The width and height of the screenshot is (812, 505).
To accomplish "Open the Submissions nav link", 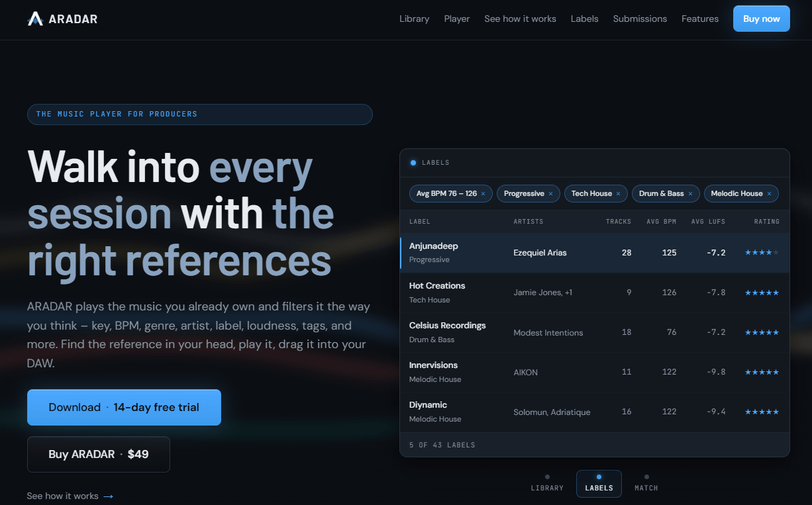I will (x=640, y=19).
